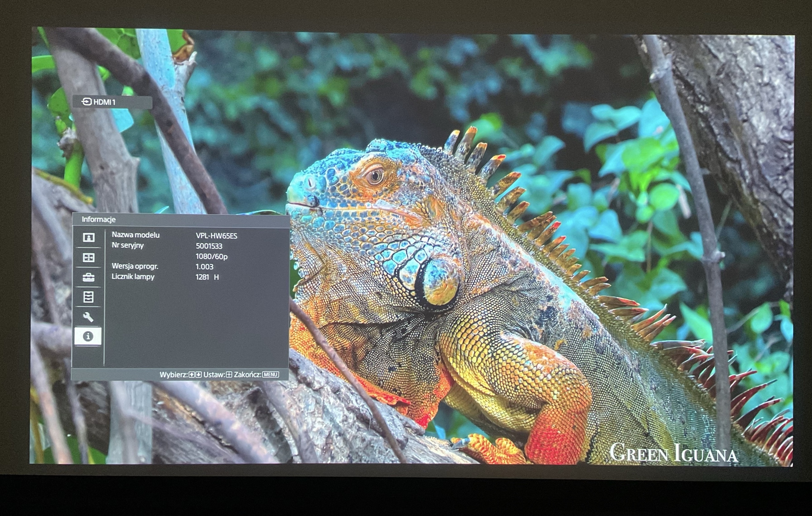Select the Wersja oprogr. row label
Screen dimensions: 812x516
click(x=135, y=266)
